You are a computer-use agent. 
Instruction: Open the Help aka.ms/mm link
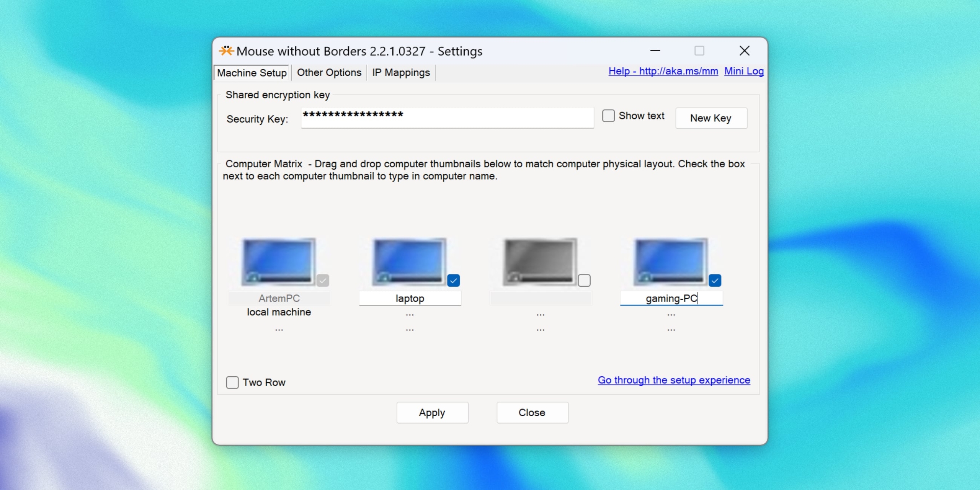tap(663, 71)
